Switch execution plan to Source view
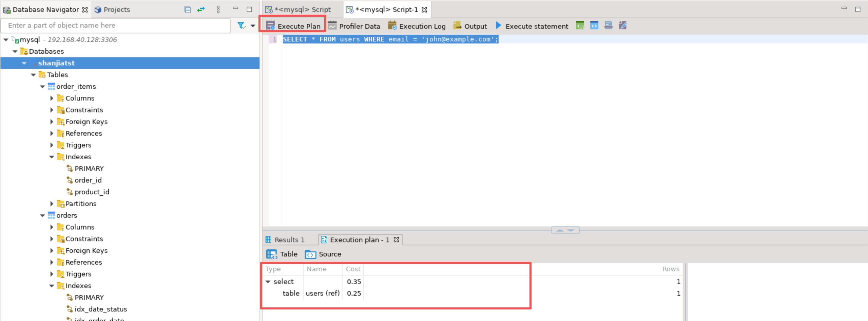This screenshot has height=321, width=868. click(323, 254)
